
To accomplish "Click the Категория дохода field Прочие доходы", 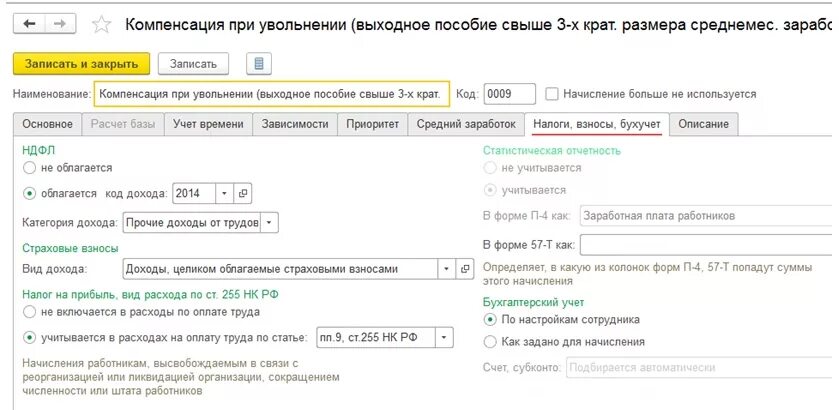I will tap(192, 222).
